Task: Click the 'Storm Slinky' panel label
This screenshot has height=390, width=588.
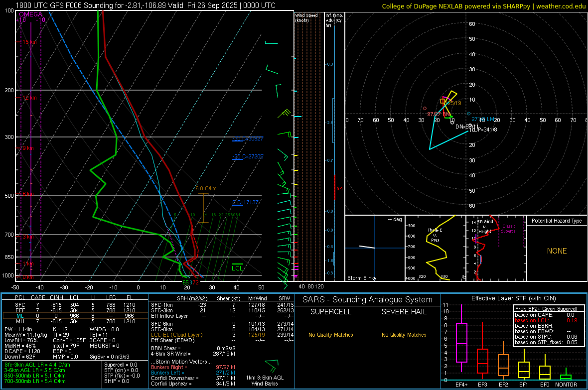Action: click(361, 278)
